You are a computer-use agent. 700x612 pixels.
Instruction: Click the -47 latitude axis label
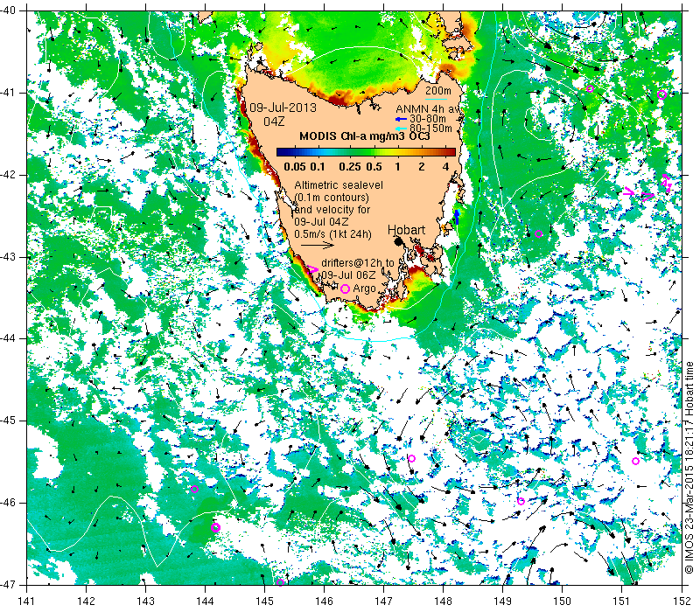tap(8, 584)
